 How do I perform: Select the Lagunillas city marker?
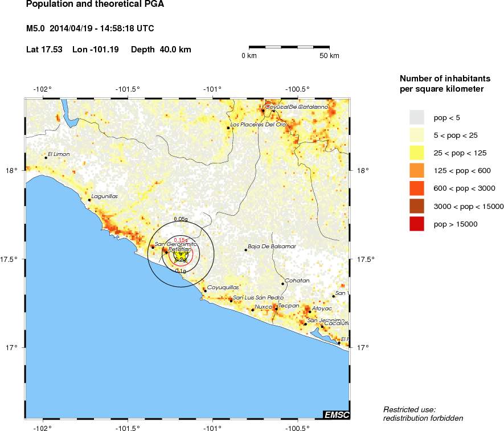89,200
